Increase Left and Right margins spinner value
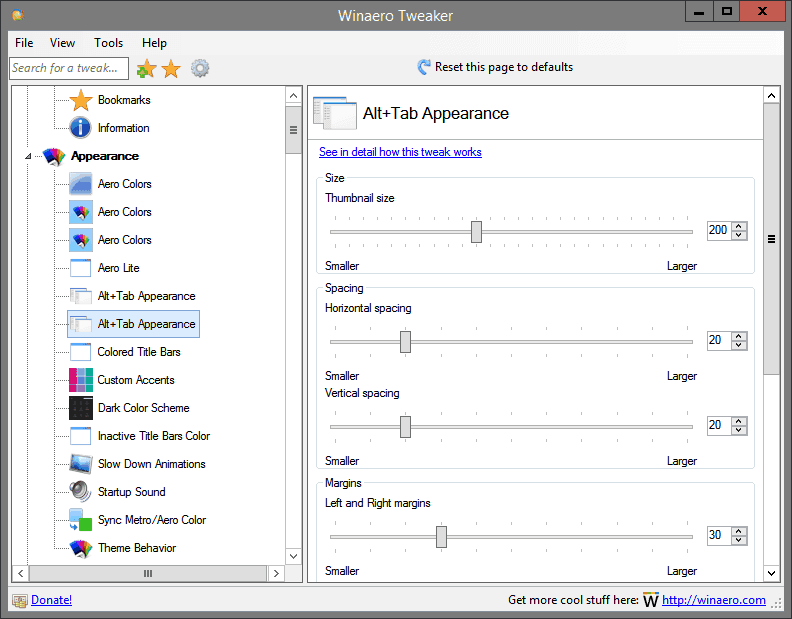 [x=739, y=531]
